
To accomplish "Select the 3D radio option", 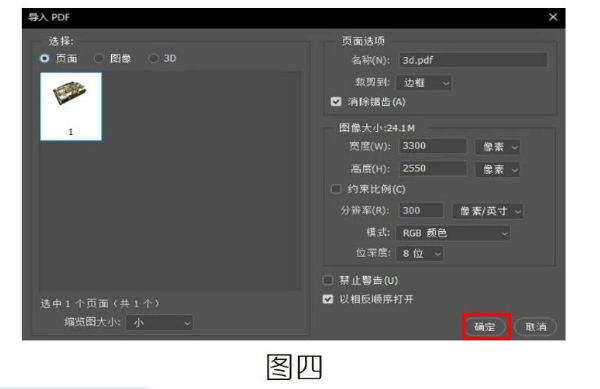I will [153, 59].
